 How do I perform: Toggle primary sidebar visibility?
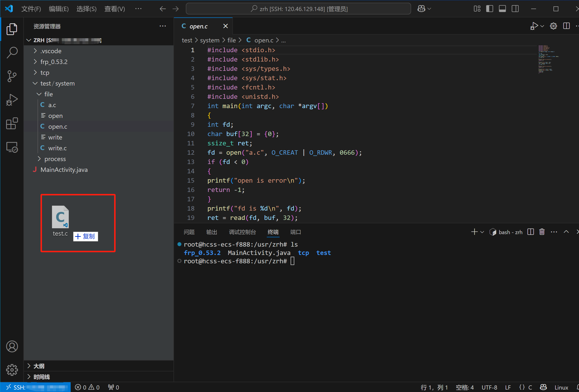tap(489, 9)
